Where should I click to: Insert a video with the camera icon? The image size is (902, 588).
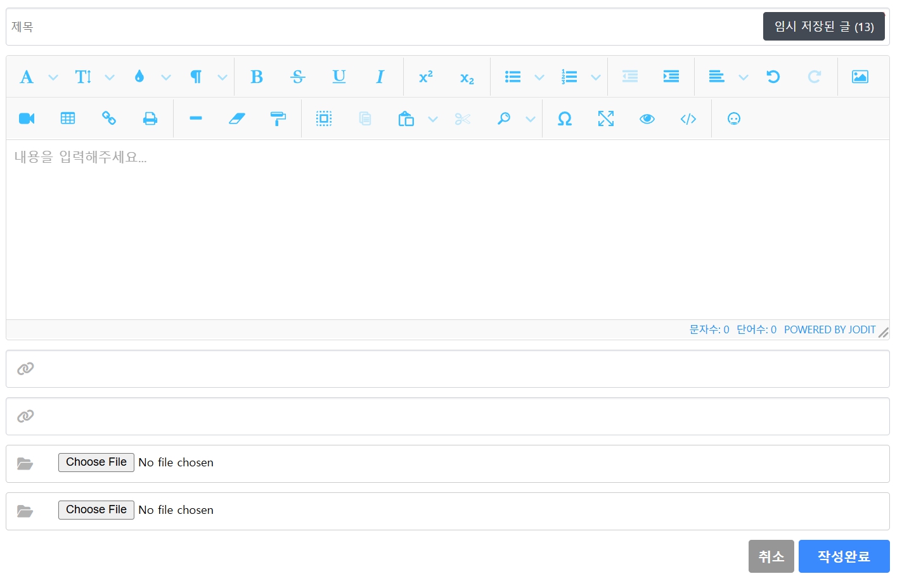(x=27, y=118)
